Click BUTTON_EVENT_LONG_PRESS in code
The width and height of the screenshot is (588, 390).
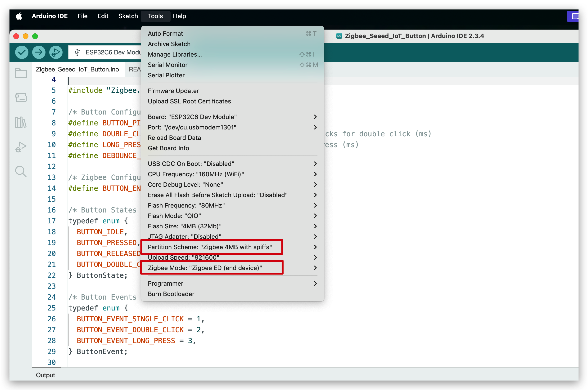point(126,341)
